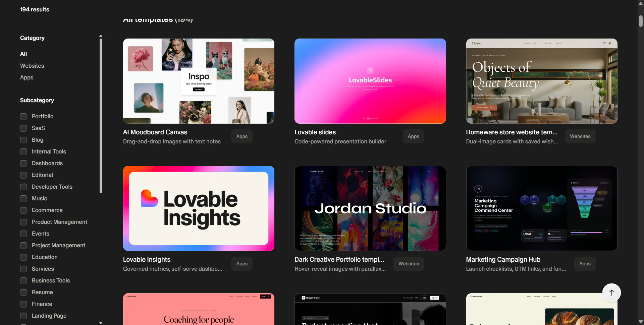Click 'Code-powered presentation builder' description
The width and height of the screenshot is (644, 325).
click(x=340, y=142)
